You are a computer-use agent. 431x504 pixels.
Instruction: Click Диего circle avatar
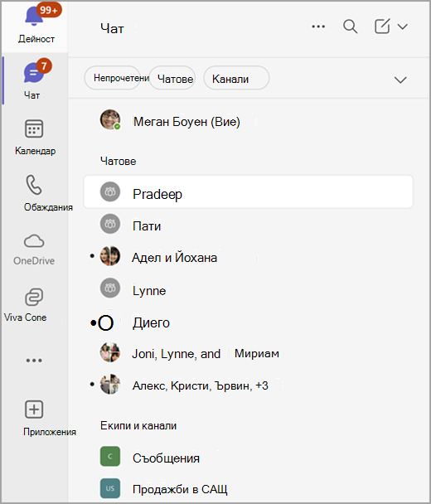coord(106,322)
